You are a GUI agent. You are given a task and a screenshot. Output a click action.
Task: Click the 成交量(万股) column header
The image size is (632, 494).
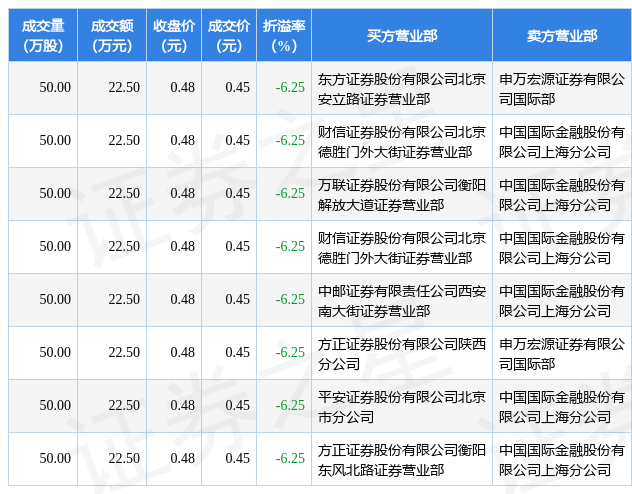tap(43, 35)
